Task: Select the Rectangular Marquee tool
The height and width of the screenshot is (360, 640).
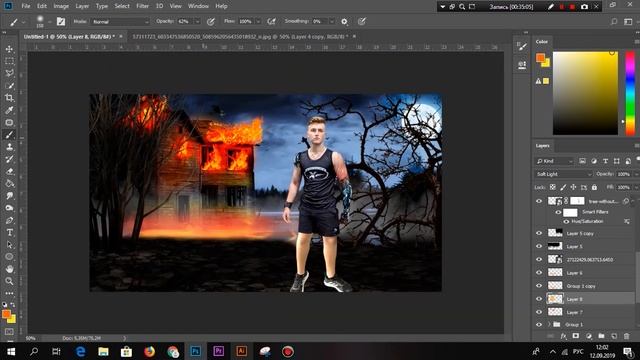Action: [9, 61]
